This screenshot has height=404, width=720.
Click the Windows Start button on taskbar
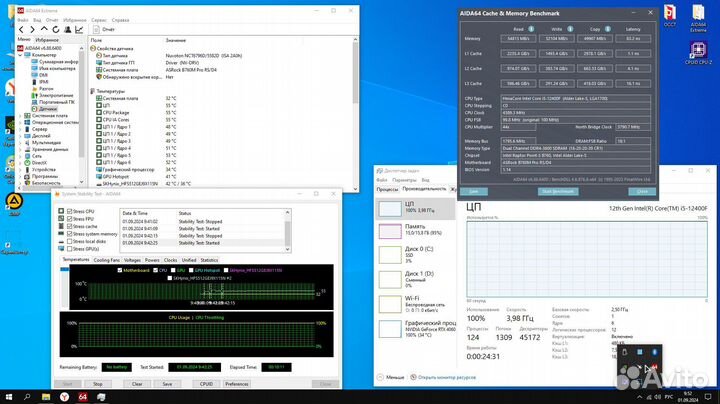click(9, 395)
